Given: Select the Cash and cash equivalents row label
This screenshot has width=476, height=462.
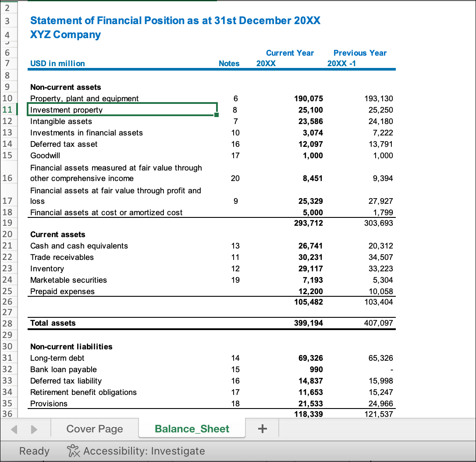Looking at the screenshot, I should pos(79,245).
